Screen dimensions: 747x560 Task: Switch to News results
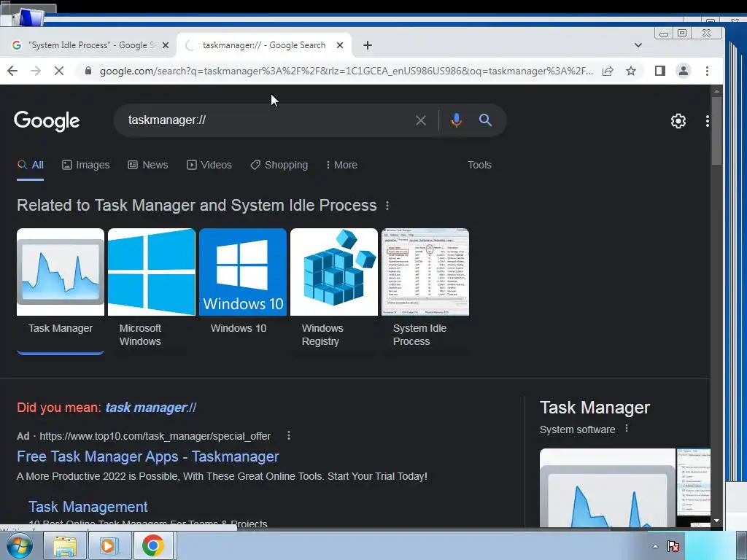click(147, 165)
